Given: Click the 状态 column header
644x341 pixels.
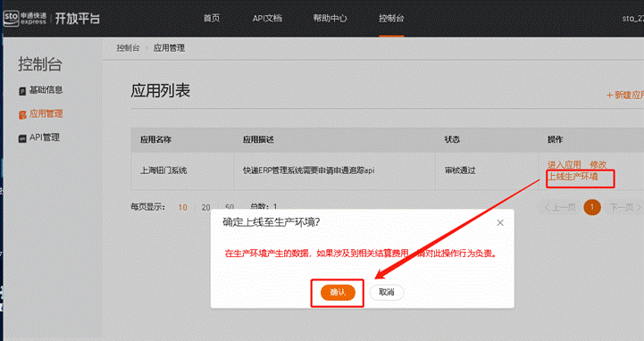Looking at the screenshot, I should (452, 139).
